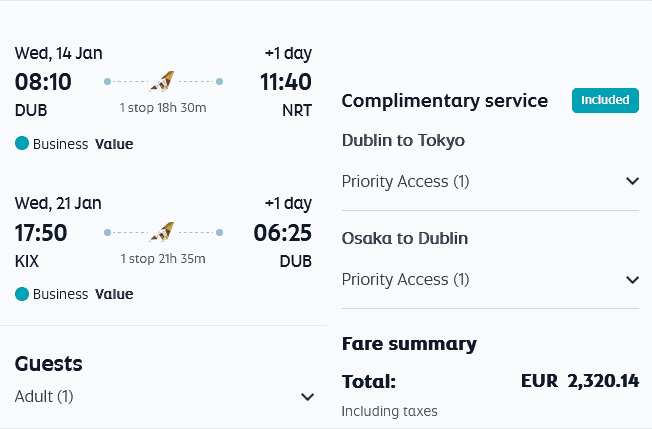Expand the Adult (1) guests chevron
Image resolution: width=652 pixels, height=429 pixels.
tap(307, 397)
